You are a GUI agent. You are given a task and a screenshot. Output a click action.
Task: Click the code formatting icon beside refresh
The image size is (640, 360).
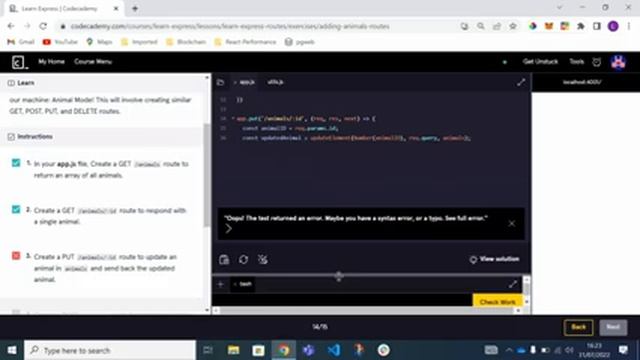coord(263,260)
